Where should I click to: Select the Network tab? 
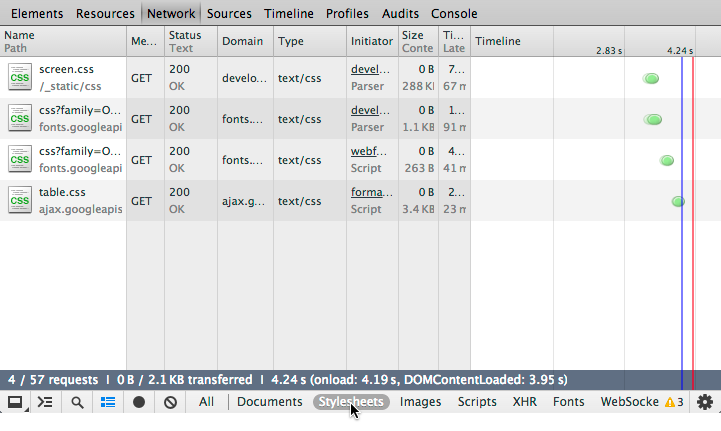pos(171,14)
